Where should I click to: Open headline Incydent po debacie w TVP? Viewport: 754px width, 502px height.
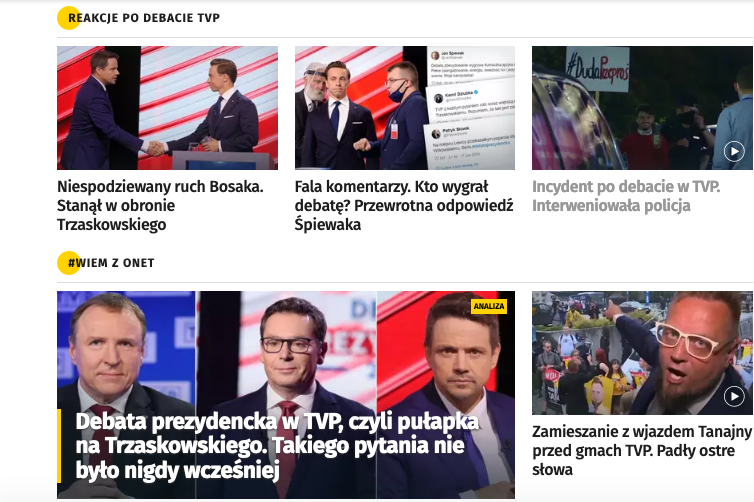tap(626, 196)
